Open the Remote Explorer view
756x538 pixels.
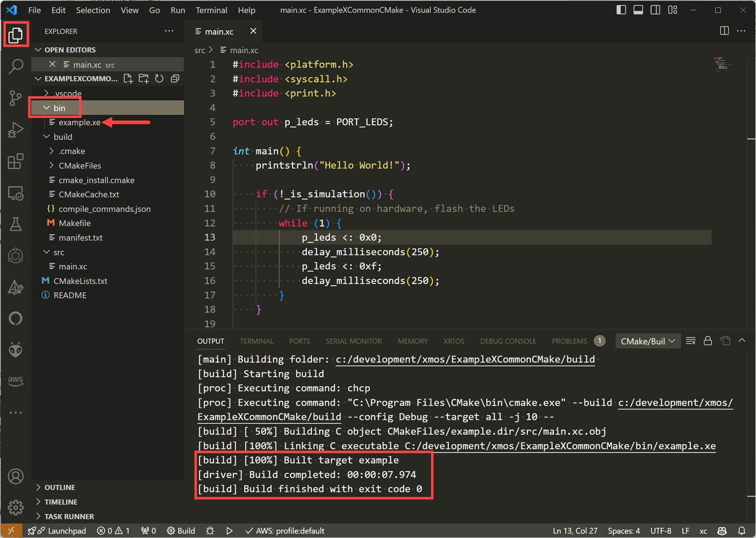pos(16,193)
